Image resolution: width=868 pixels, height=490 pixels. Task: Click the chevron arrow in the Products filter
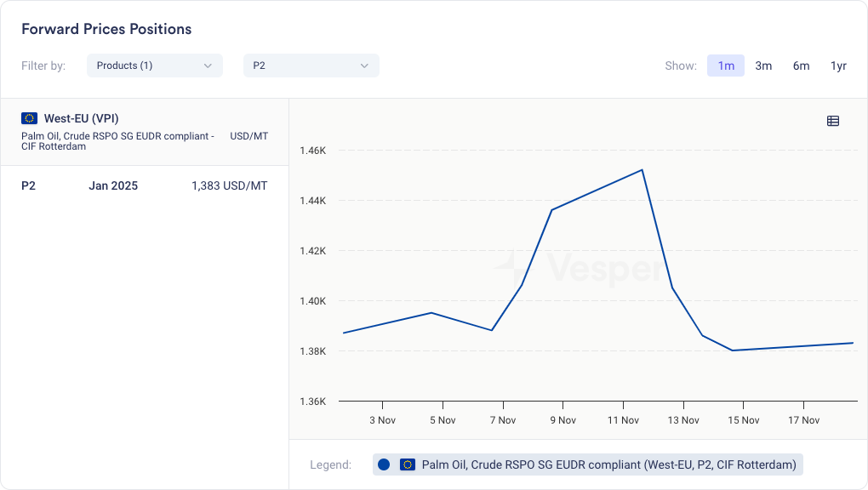[x=208, y=66]
